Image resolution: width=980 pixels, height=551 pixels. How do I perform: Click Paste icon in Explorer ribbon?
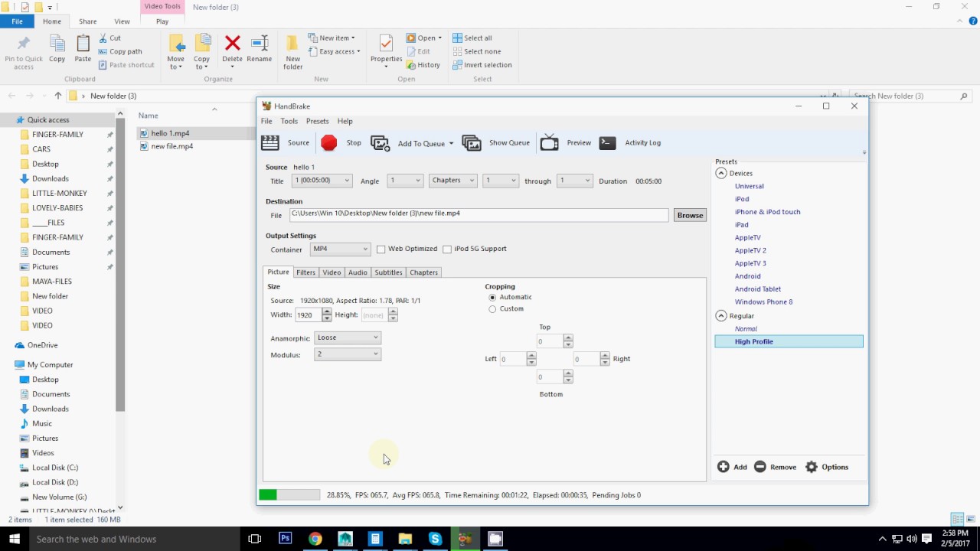(x=83, y=44)
